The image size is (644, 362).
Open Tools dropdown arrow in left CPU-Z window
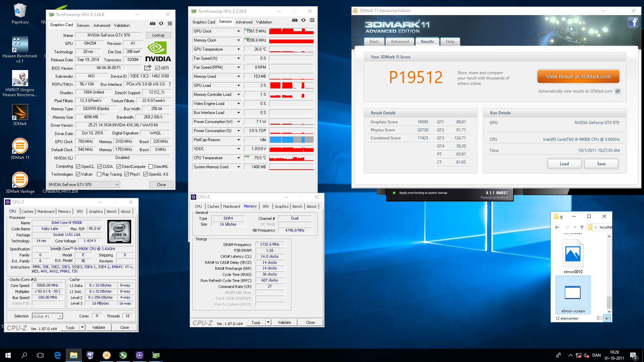pos(82,327)
